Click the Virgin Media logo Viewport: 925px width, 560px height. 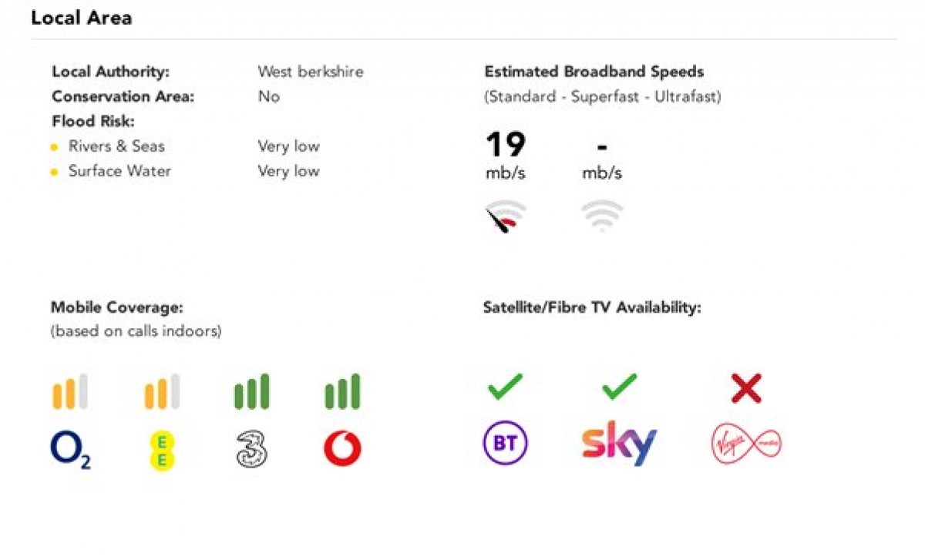pos(746,444)
